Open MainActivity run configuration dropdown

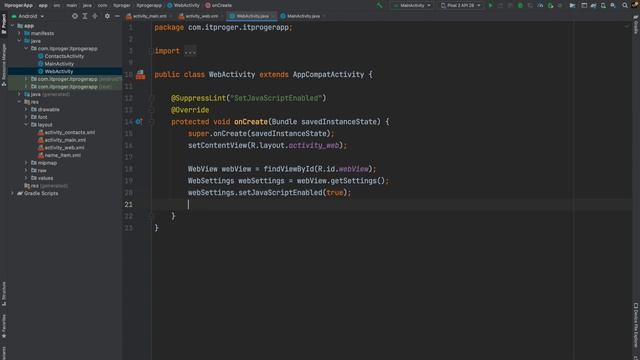coord(412,5)
